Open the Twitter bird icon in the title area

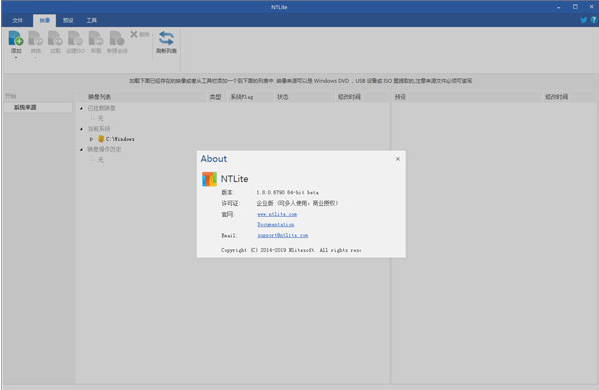(583, 20)
